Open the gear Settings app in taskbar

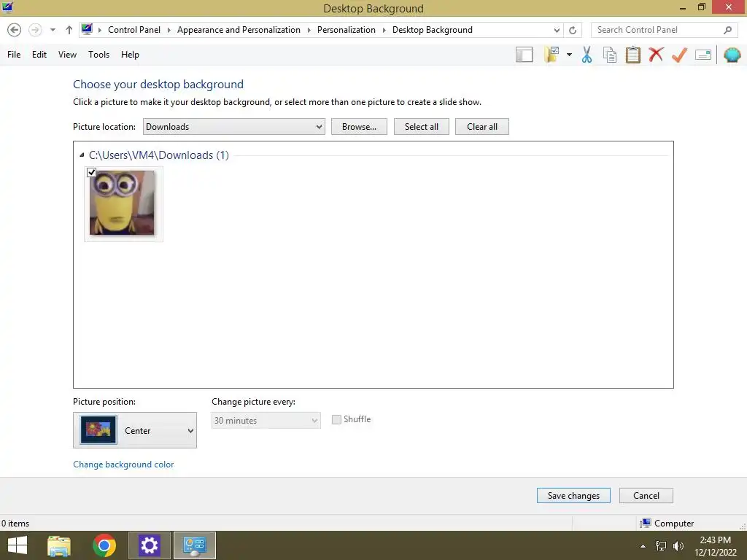tap(149, 545)
